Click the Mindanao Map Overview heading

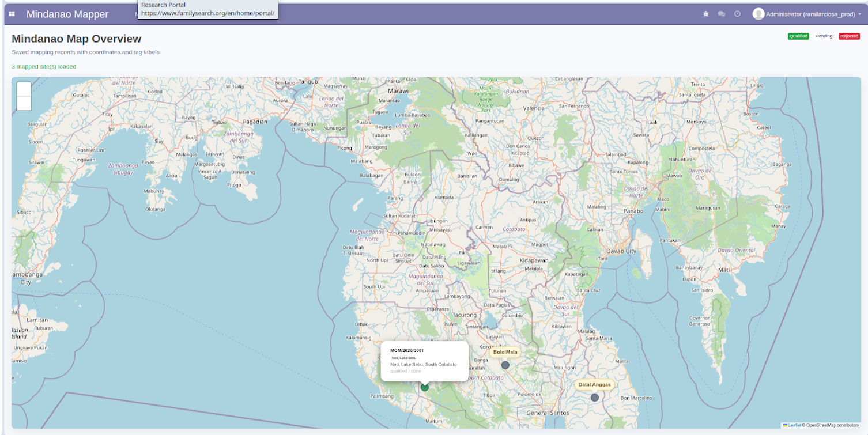coord(76,39)
